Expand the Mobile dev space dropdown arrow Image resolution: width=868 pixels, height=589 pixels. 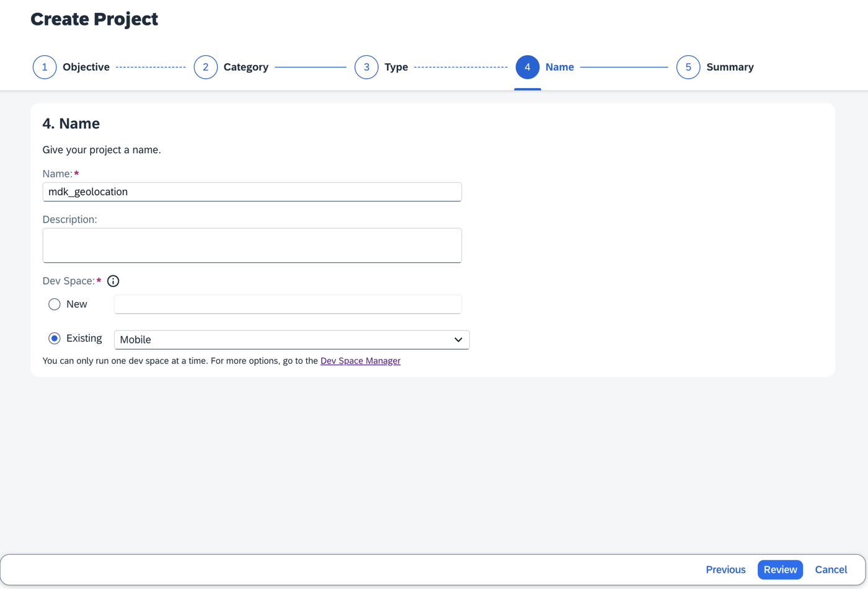click(x=458, y=340)
